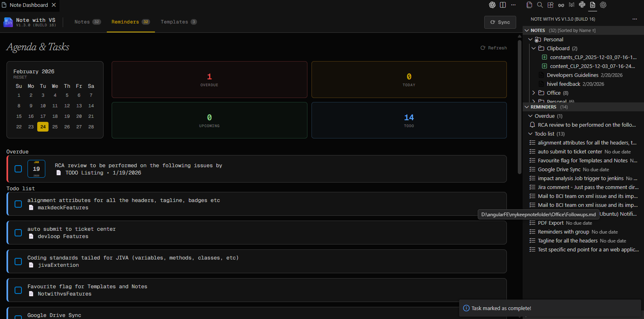
Task: Select February 5 in the calendar
Action: pyautogui.click(x=67, y=95)
